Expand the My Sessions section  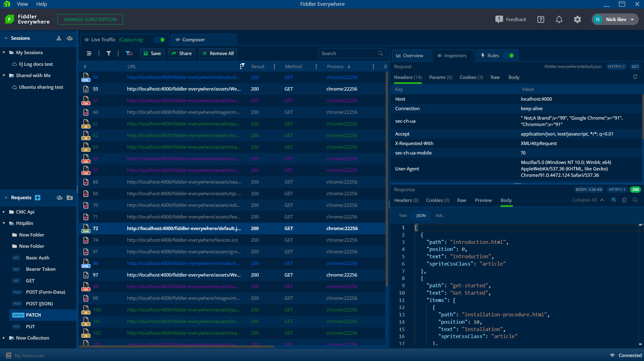click(4, 52)
